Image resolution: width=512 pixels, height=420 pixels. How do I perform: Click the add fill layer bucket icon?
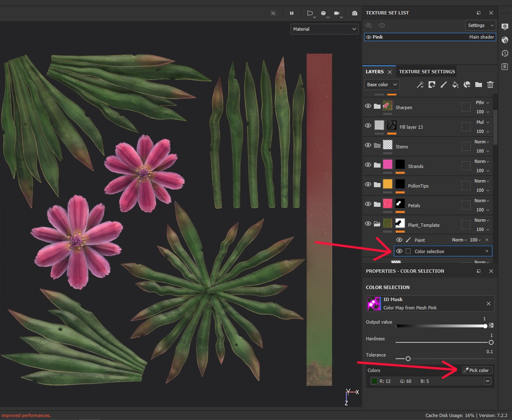(x=455, y=85)
